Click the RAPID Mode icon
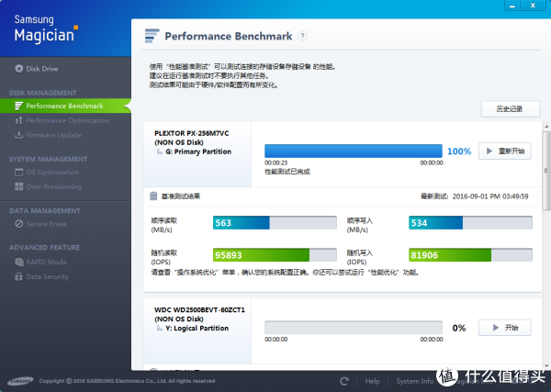 click(x=19, y=262)
